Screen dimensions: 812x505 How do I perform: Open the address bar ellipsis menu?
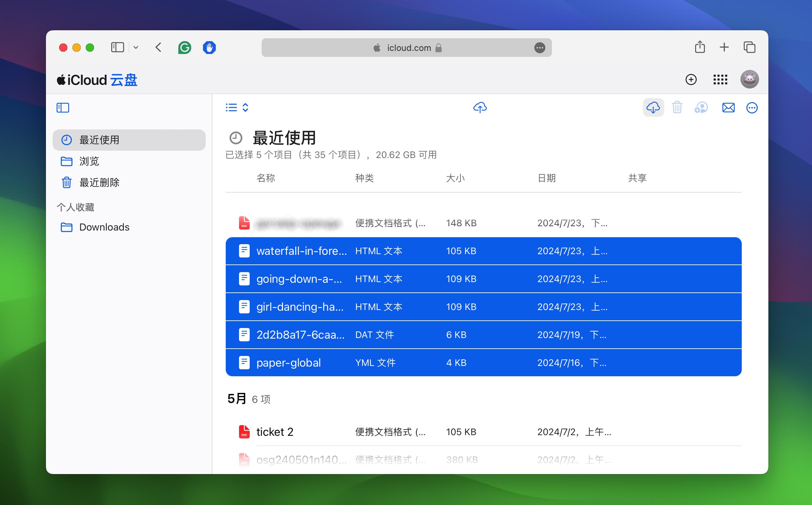tap(540, 48)
